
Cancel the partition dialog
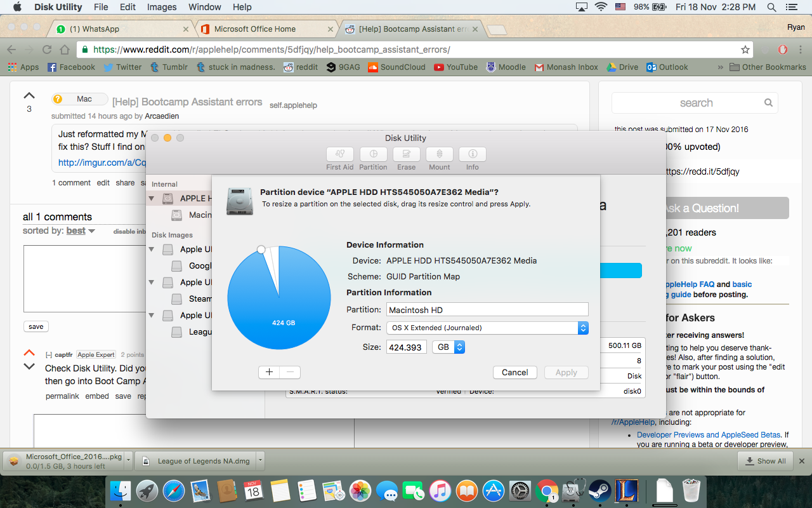(515, 373)
